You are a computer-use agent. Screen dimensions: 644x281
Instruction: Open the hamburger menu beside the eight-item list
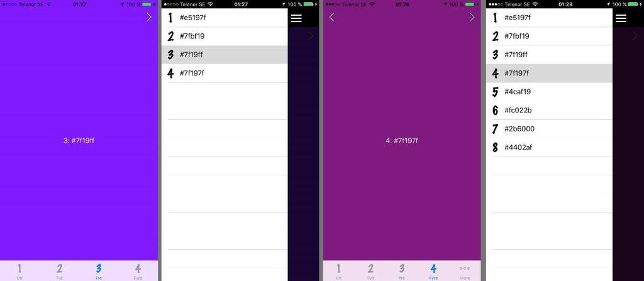click(x=621, y=18)
